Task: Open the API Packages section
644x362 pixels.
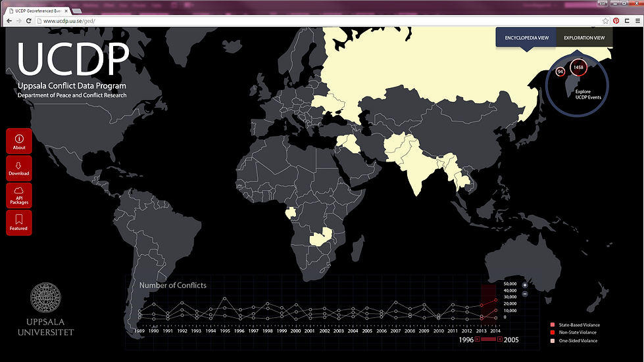Action: click(19, 195)
